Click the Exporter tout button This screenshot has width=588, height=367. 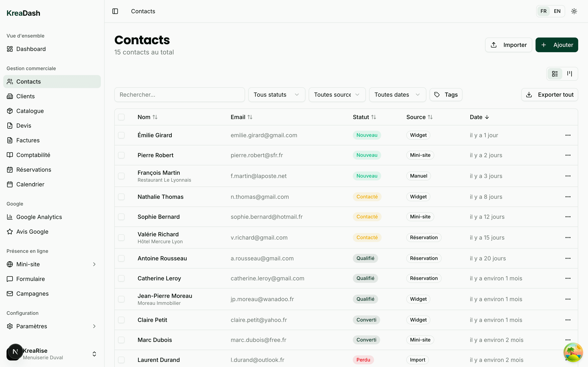(x=550, y=94)
